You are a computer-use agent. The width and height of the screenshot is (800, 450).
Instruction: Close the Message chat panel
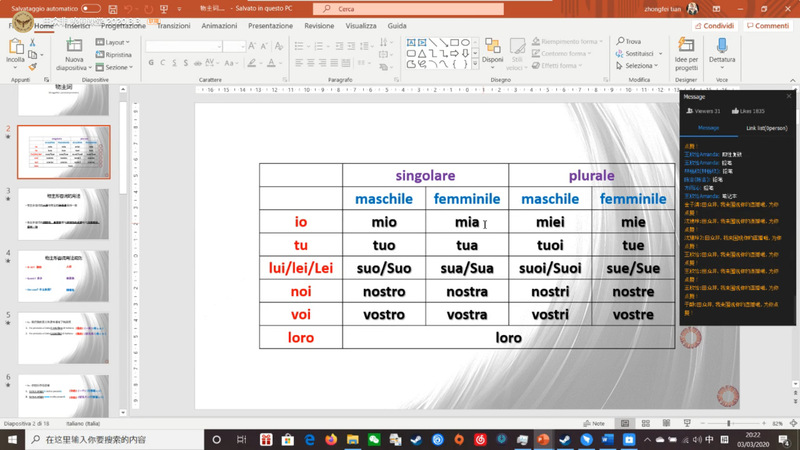pos(789,96)
